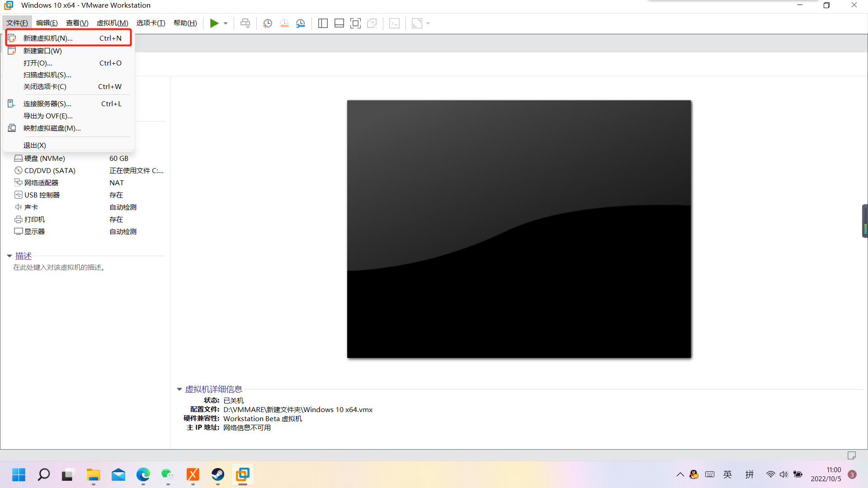
Task: Open taskbar Search
Action: (44, 474)
